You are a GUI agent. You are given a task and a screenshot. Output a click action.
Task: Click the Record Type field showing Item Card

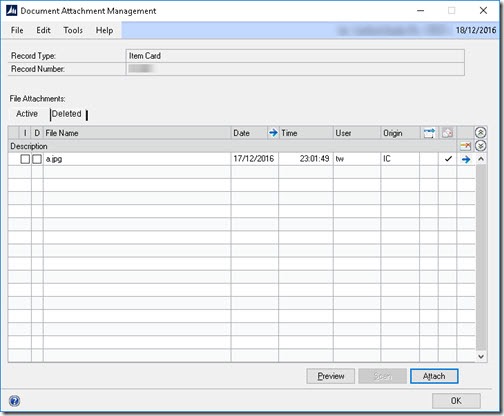point(295,56)
